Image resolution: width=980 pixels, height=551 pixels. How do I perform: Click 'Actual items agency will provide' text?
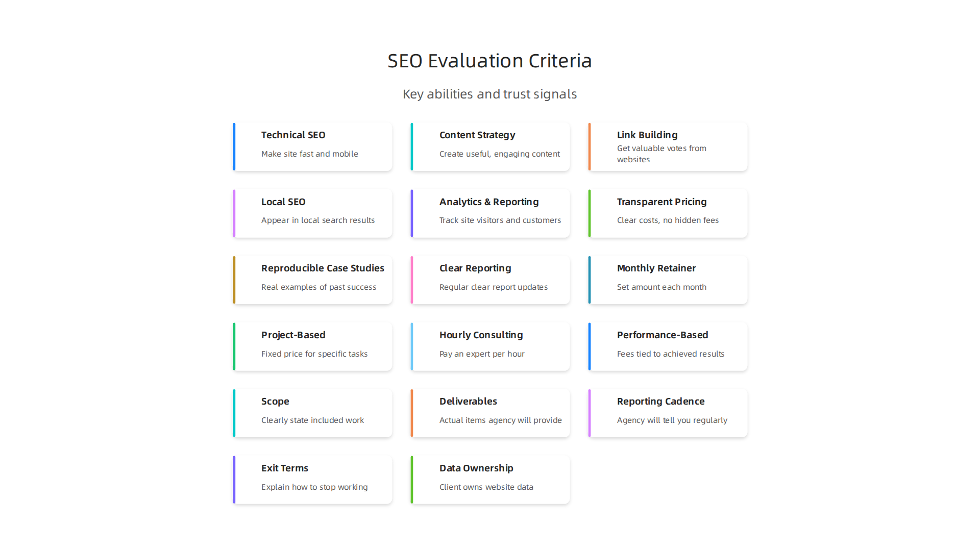pos(500,420)
